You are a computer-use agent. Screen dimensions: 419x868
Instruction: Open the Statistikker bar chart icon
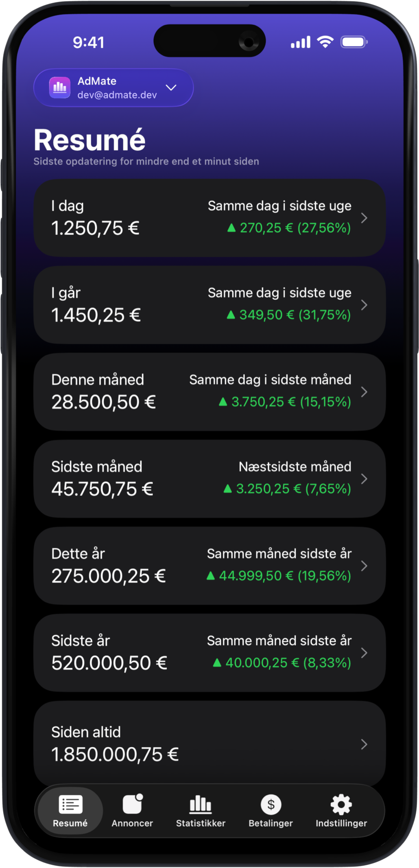point(201,804)
